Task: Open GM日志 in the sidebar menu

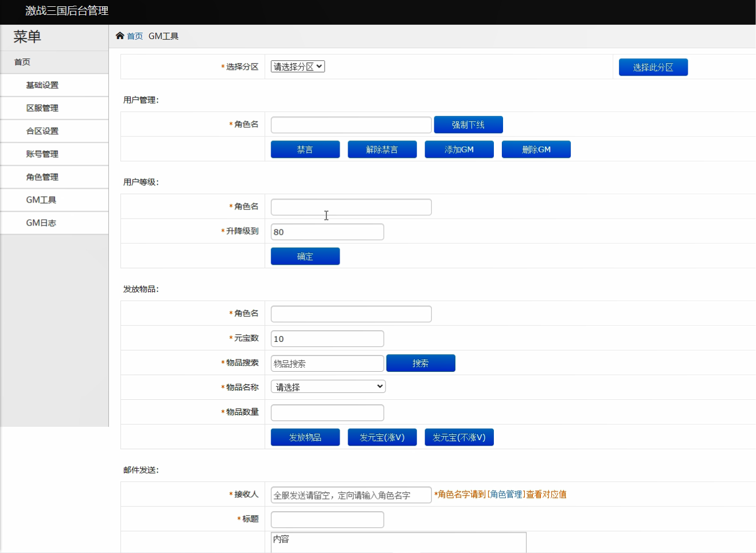Action: click(54, 223)
